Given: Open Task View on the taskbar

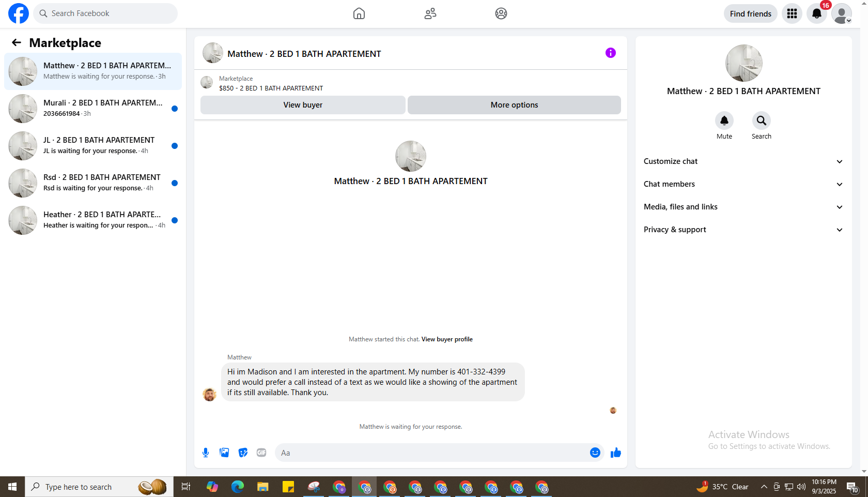Looking at the screenshot, I should coord(186,487).
